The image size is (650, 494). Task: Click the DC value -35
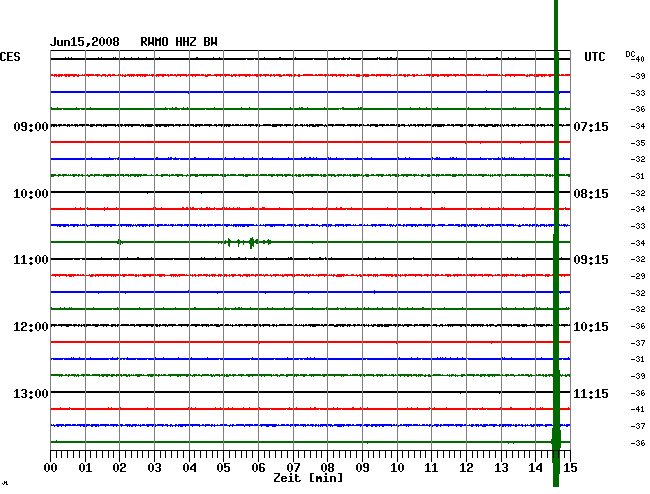[x=638, y=143]
